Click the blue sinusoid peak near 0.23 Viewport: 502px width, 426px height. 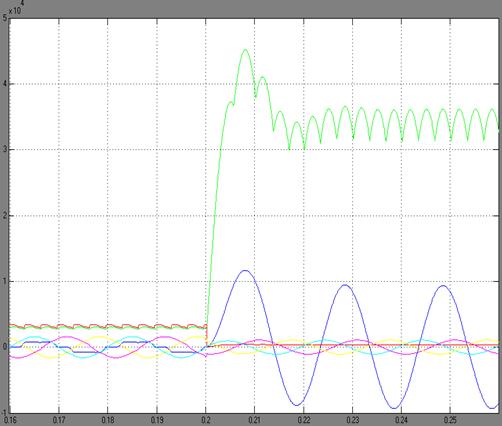[345, 285]
